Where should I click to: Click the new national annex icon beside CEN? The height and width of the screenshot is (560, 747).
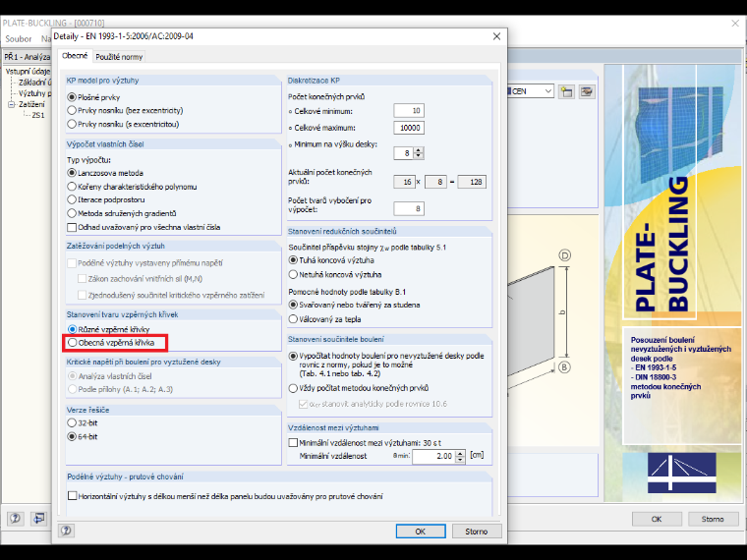(x=566, y=91)
